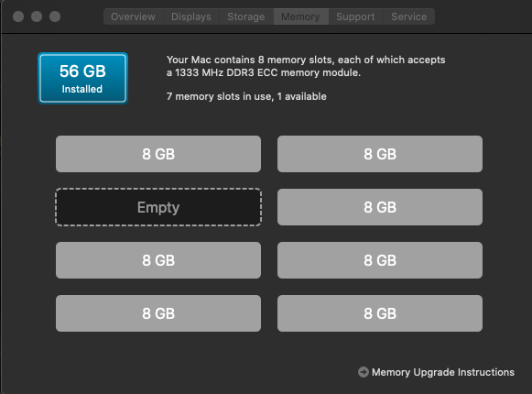Go to the Storage tab
The image size is (532, 394).
point(246,16)
